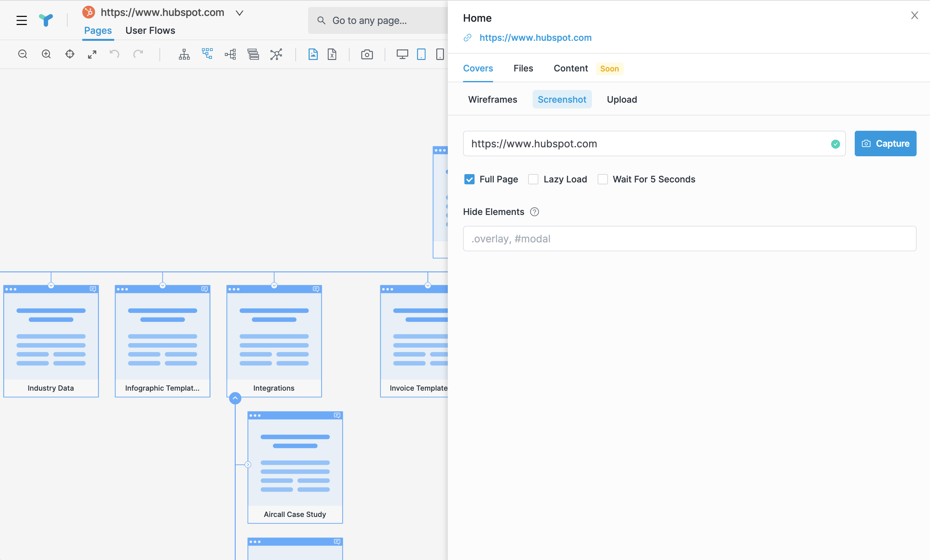The width and height of the screenshot is (930, 560).
Task: Select horizontal tree layout icon
Action: [x=230, y=54]
